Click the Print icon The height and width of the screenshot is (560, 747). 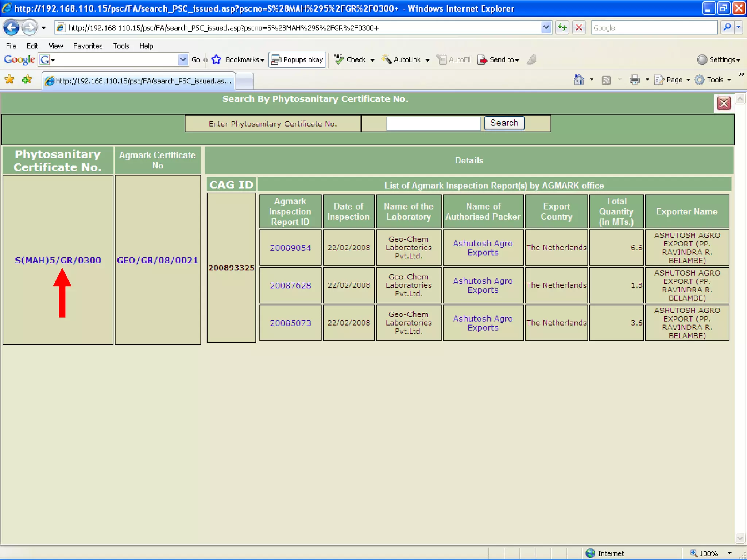(635, 80)
